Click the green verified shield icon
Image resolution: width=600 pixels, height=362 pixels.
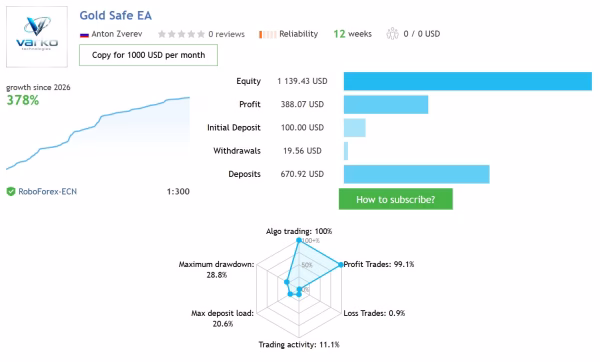11,191
